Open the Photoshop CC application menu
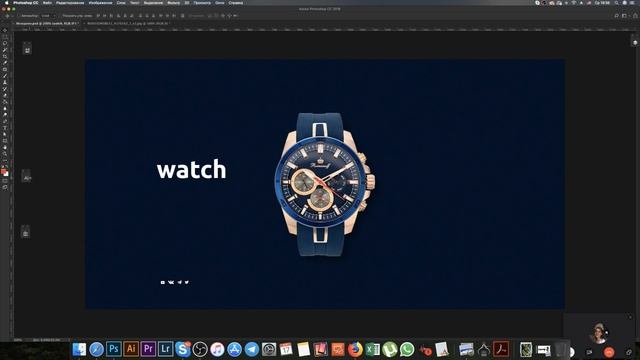The width and height of the screenshot is (640, 360). pyautogui.click(x=26, y=2)
